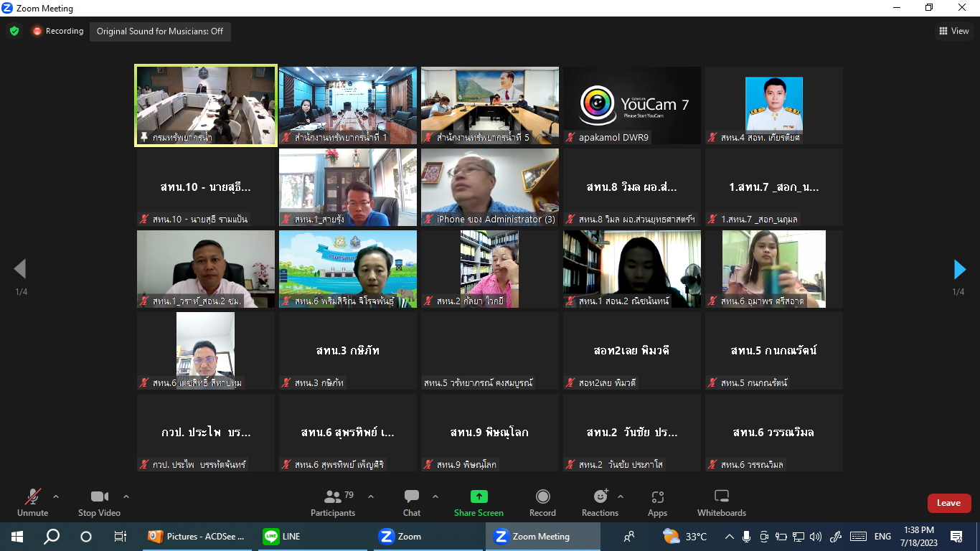Select สทน.2 กัลยา ไวกยี video tile

[x=490, y=269]
